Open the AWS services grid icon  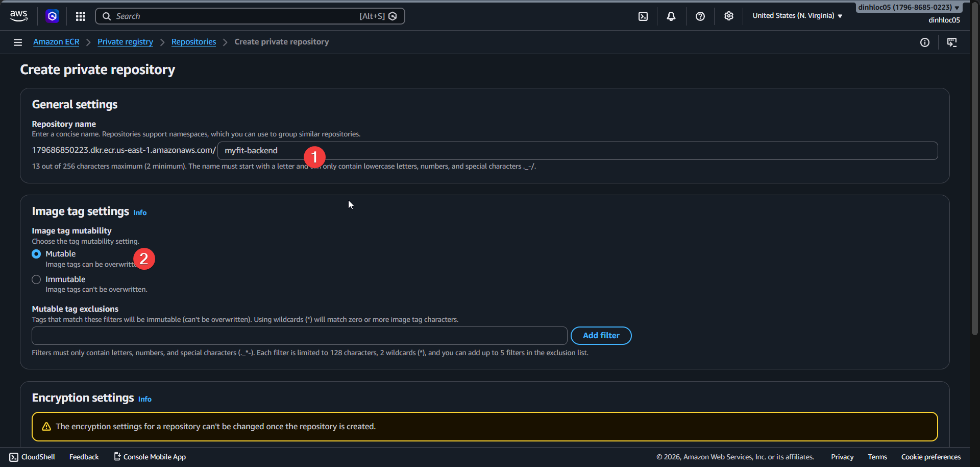coord(80,16)
